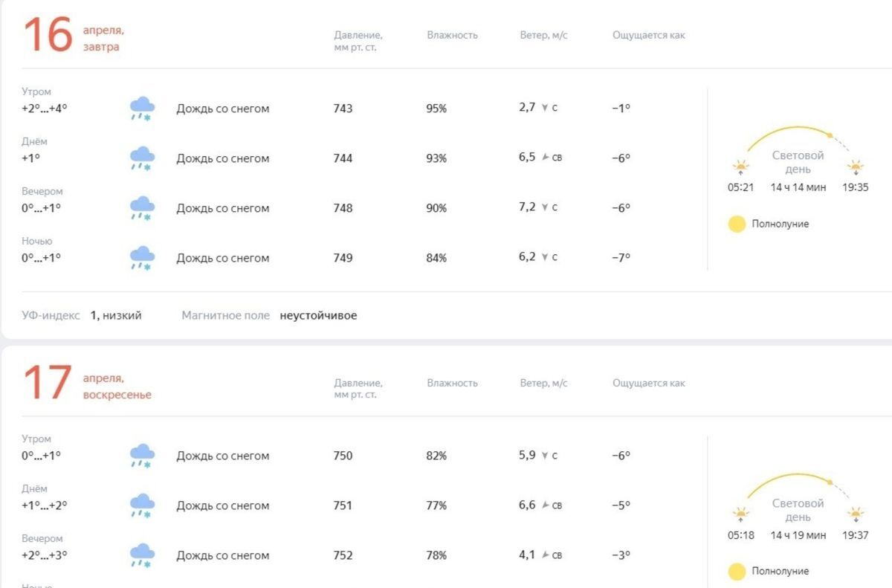892x588 pixels.
Task: Click the 'неустойчивое' magnetic field value
Action: point(318,315)
